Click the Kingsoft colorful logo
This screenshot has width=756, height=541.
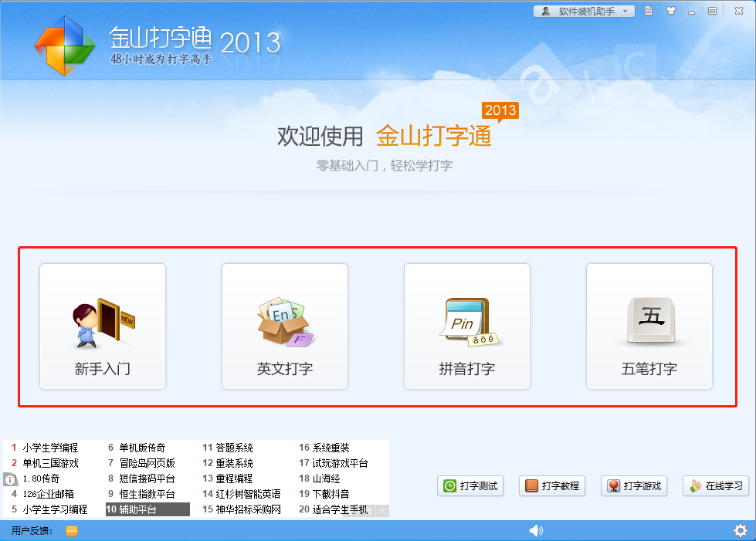click(x=64, y=46)
